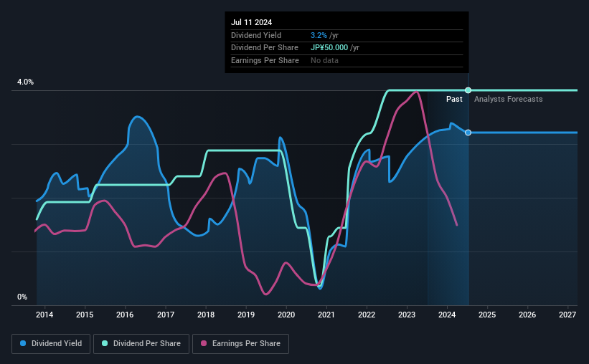Click the Earnings Per Share row label in tooltip
Image resolution: width=589 pixels, height=364 pixels.
(265, 60)
